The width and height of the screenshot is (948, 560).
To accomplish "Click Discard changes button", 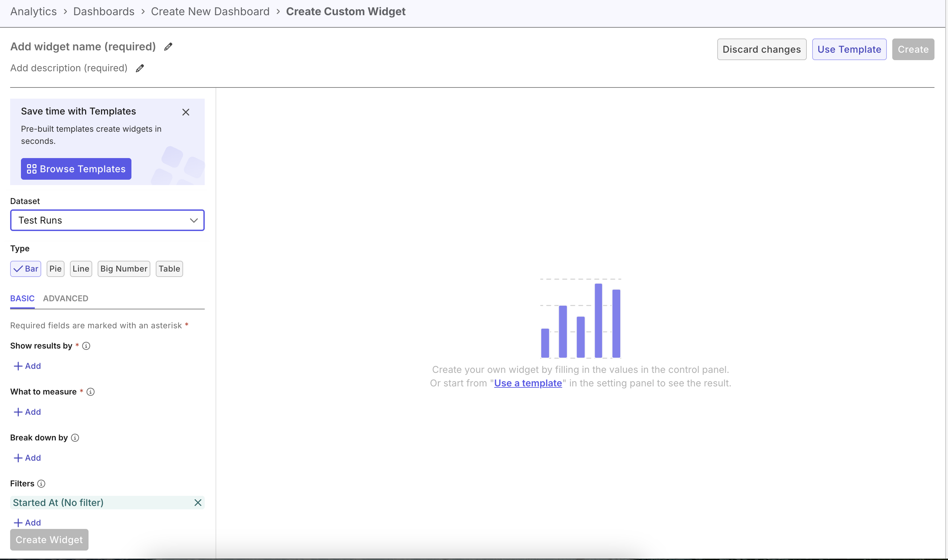I will [x=762, y=49].
